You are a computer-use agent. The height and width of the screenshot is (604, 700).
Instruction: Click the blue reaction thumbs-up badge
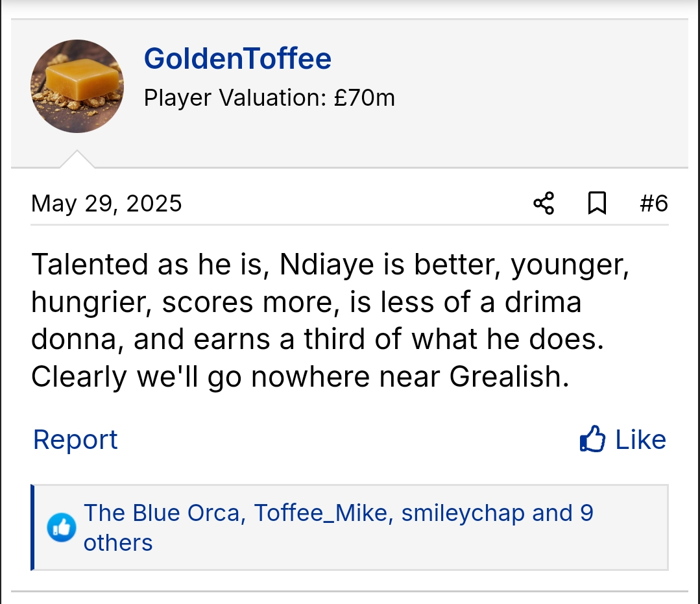pos(62,527)
